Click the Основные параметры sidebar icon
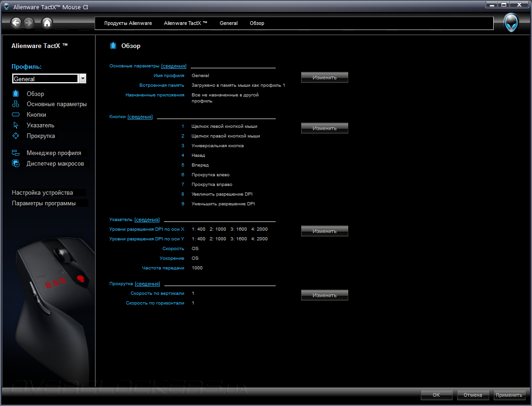This screenshot has width=532, height=406. [x=16, y=104]
